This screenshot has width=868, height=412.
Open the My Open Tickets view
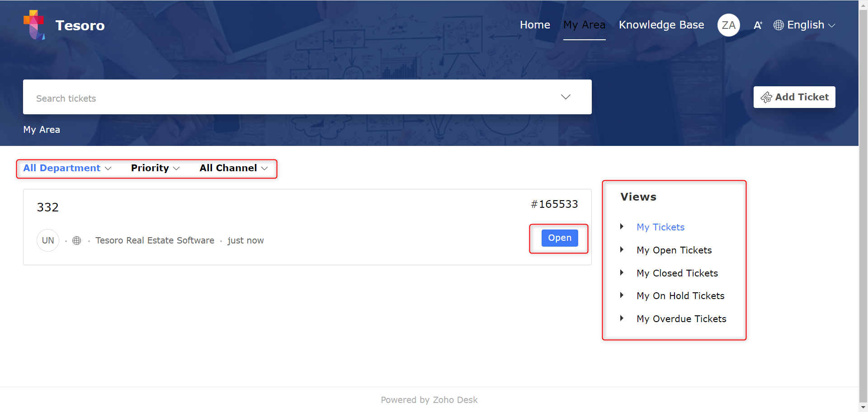(674, 250)
